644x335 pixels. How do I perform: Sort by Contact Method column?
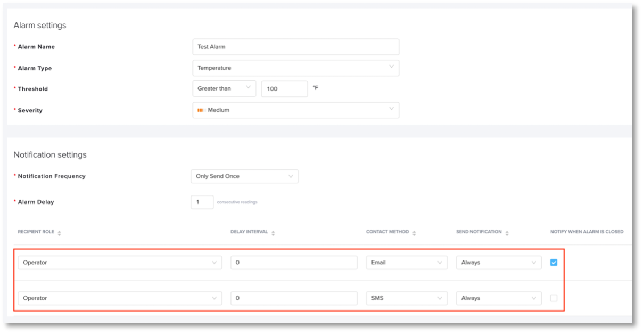click(x=414, y=233)
